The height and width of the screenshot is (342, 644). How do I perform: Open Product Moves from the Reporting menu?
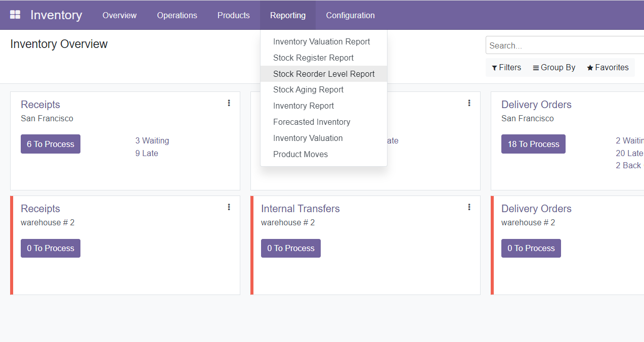[300, 154]
